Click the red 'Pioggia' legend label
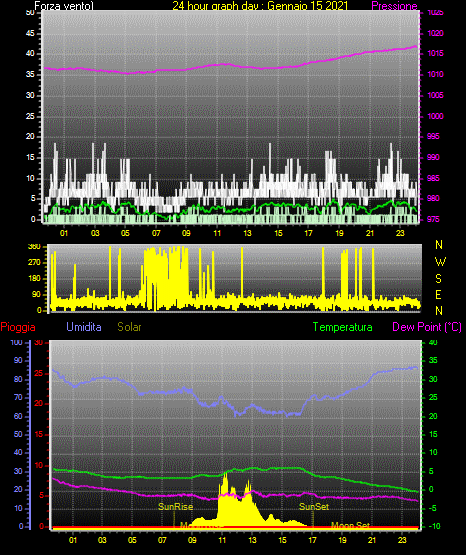This screenshot has width=466, height=555. pos(18,327)
